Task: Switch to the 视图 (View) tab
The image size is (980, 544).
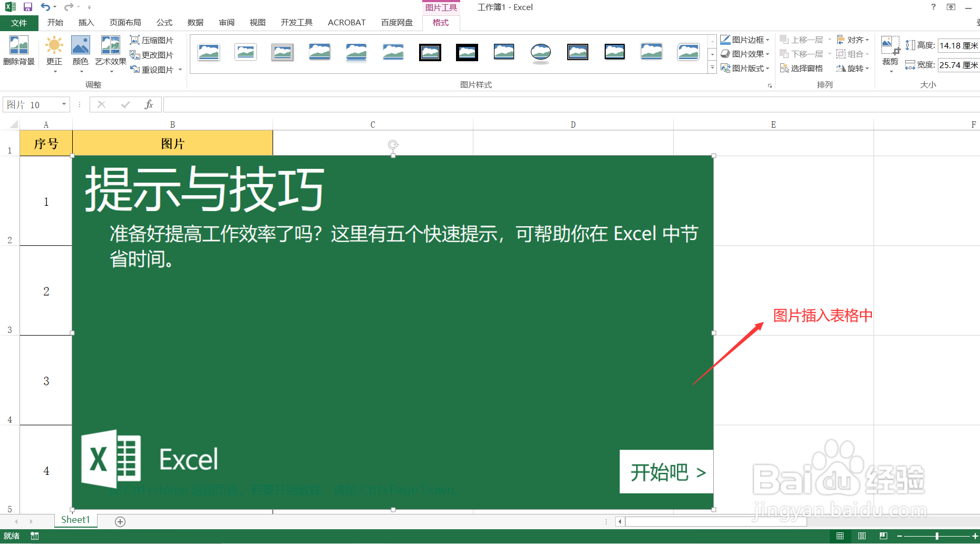Action: coord(257,23)
